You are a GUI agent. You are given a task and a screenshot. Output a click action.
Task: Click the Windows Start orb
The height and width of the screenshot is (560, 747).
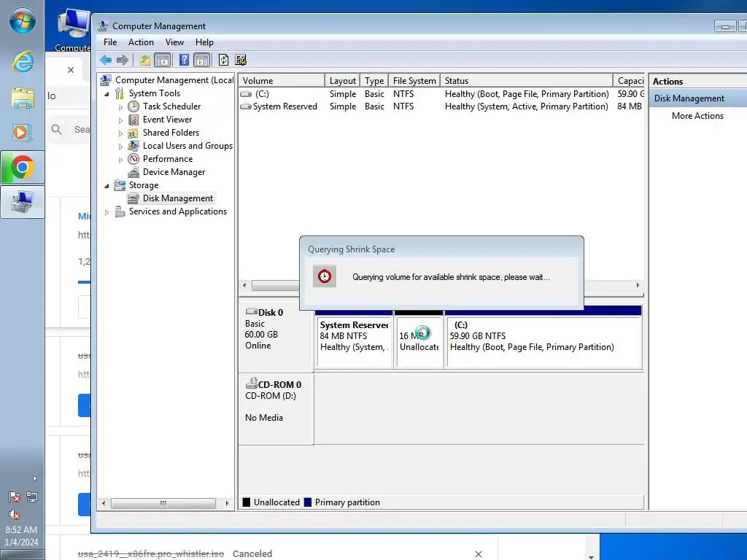pos(23,22)
